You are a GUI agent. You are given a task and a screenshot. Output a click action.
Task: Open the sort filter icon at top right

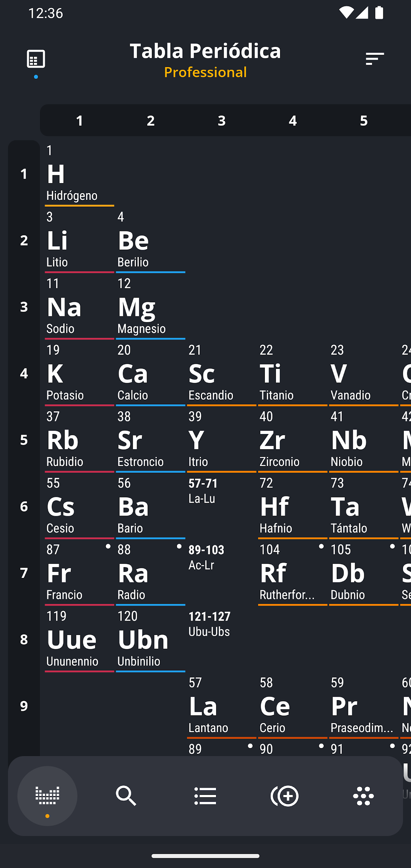coord(375,59)
